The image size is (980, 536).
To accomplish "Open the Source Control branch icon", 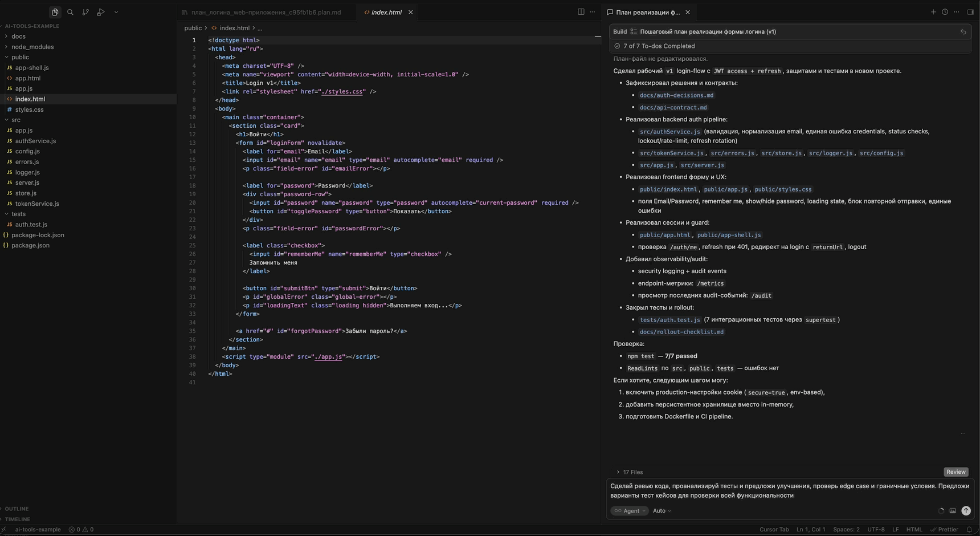I will [x=85, y=12].
